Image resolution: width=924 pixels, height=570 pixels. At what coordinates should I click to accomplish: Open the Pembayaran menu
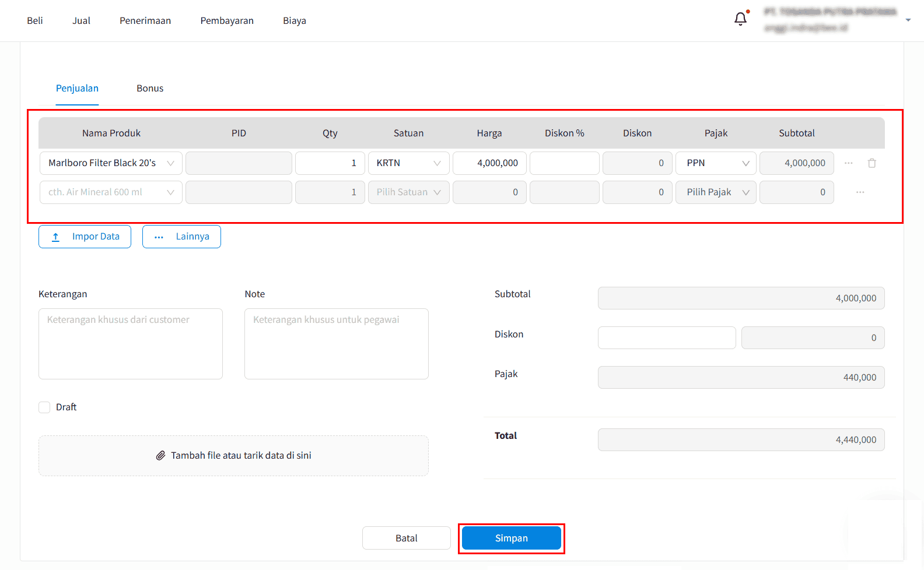pyautogui.click(x=227, y=20)
